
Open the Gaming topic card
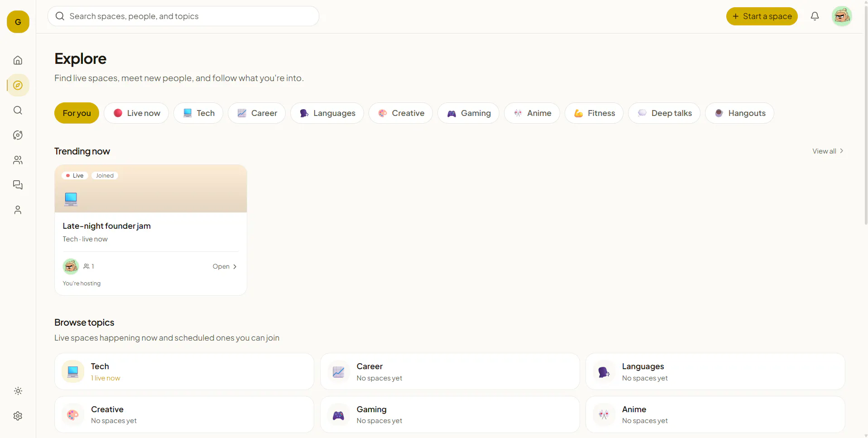(x=450, y=414)
